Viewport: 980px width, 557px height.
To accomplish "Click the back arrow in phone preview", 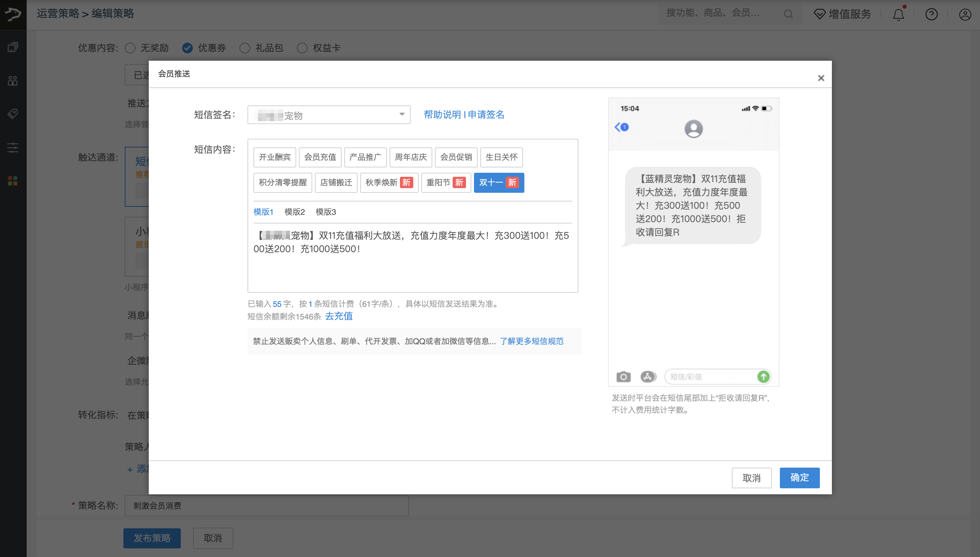I will click(x=618, y=127).
